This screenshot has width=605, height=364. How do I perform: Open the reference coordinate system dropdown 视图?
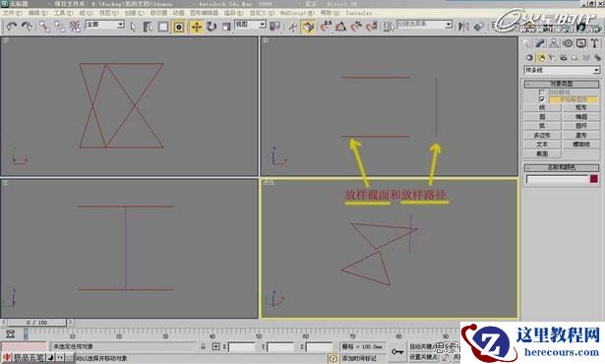point(250,25)
